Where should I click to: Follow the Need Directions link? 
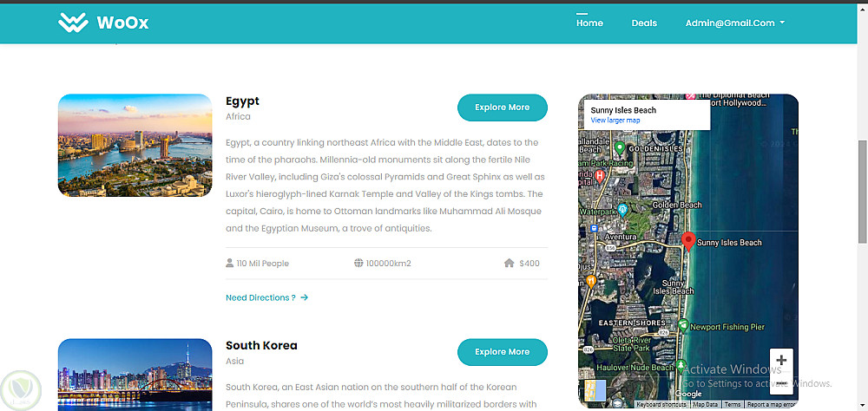[266, 297]
